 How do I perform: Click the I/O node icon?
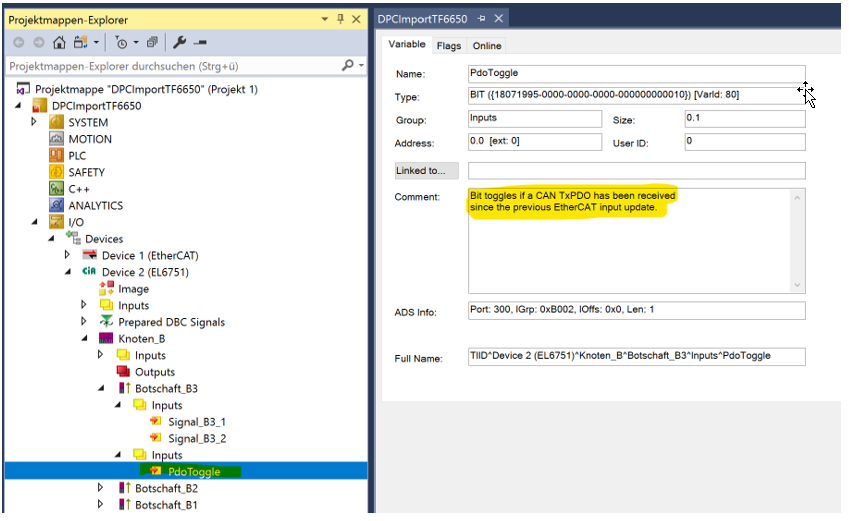pos(56,222)
